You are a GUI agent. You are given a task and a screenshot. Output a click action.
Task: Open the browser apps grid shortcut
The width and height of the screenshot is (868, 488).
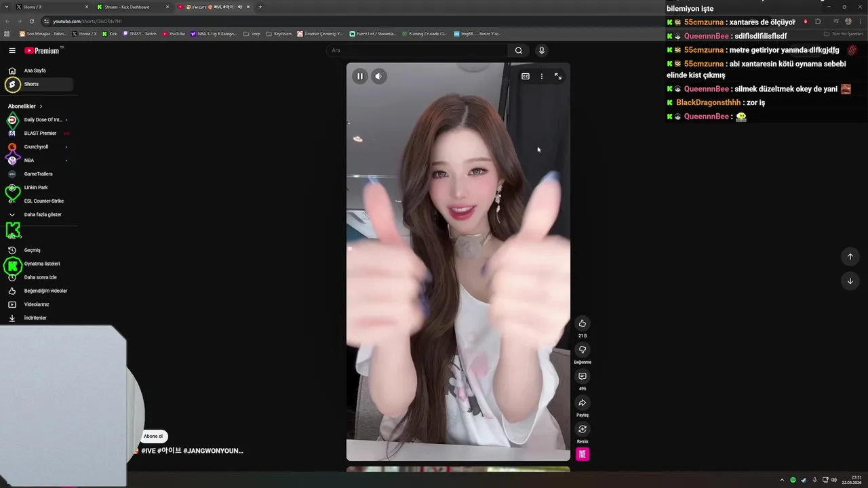pos(7,34)
